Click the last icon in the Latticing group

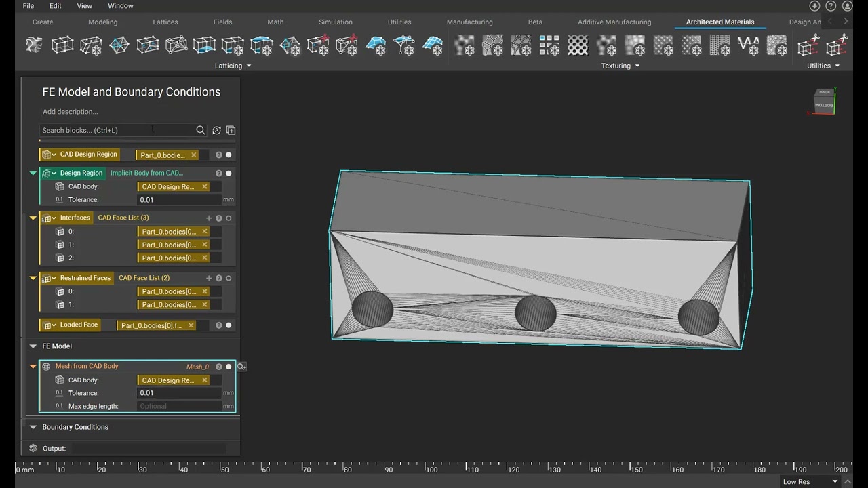[433, 45]
